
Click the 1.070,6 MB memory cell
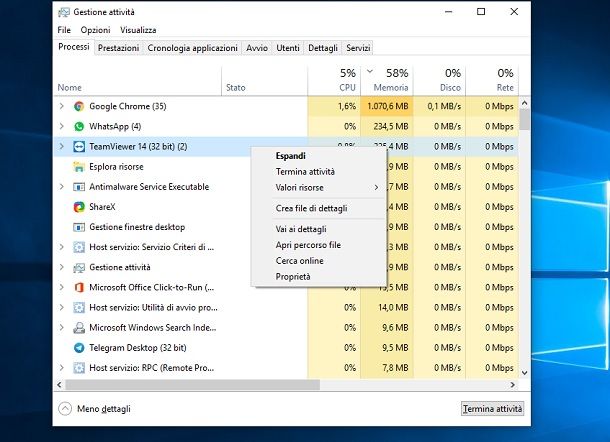(x=387, y=106)
